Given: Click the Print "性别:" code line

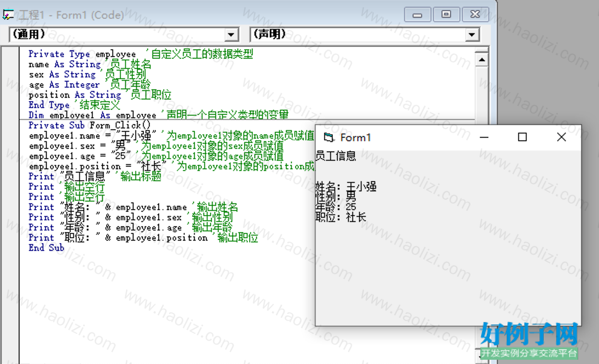Looking at the screenshot, I should pos(131,217).
